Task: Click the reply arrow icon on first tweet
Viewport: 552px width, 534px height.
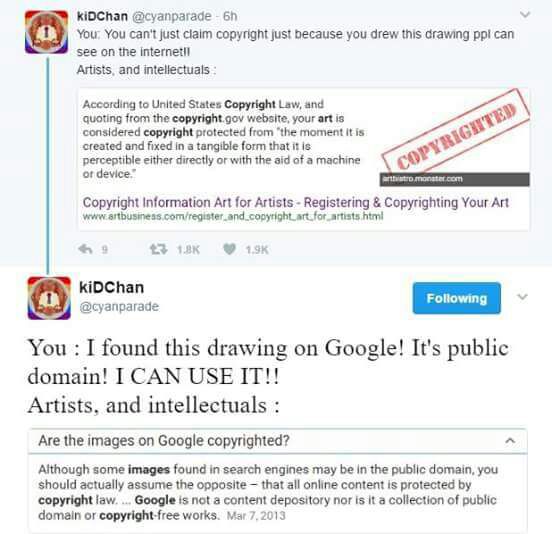Action: (85, 249)
